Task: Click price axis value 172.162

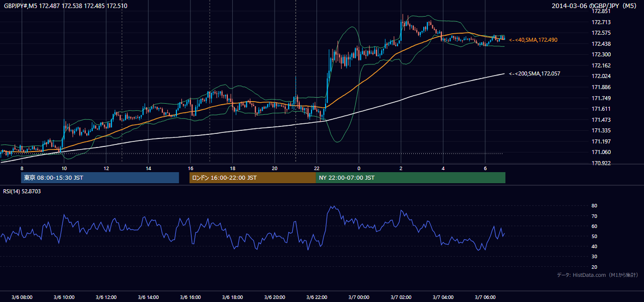Action: click(x=601, y=65)
